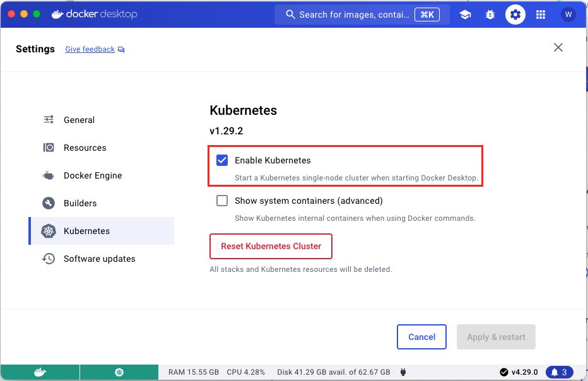Click the Kubernetes status icon in footer
The image size is (588, 381).
pyautogui.click(x=119, y=372)
